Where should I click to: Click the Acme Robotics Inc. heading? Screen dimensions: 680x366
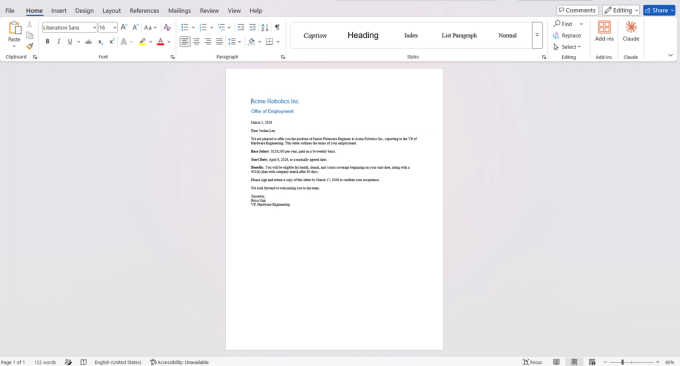(x=275, y=101)
